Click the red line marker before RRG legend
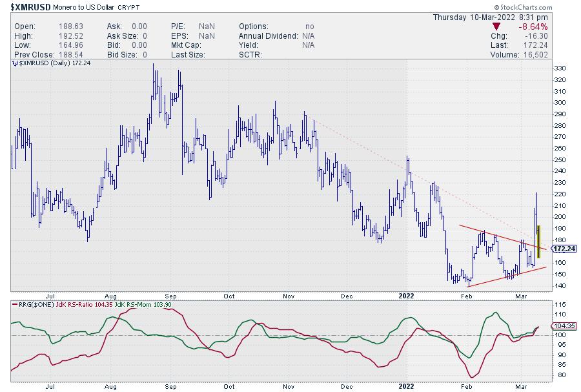581x392 pixels. coord(15,305)
